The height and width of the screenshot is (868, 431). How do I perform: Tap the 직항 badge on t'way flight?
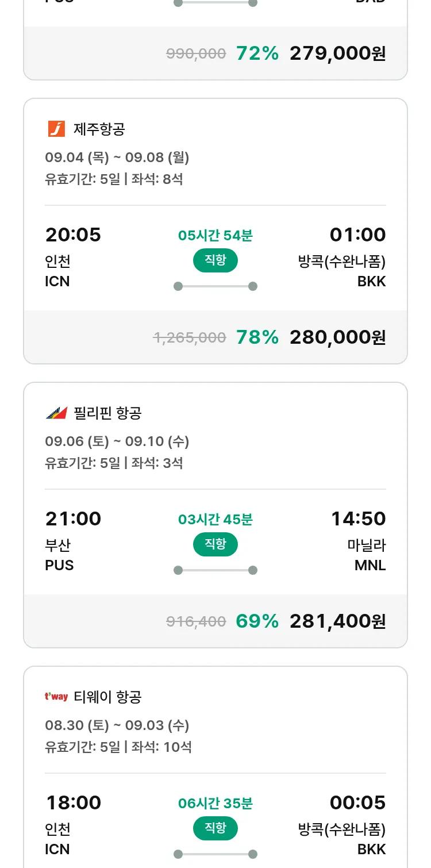click(215, 828)
